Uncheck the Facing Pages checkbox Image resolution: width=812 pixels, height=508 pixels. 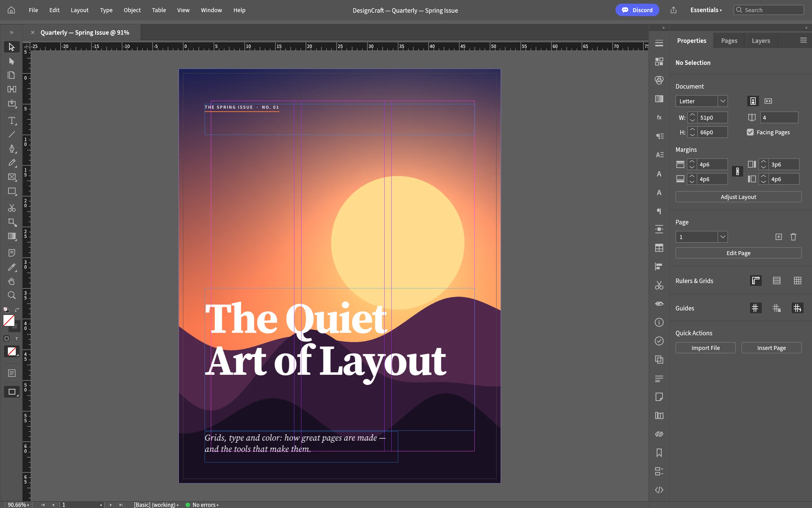pos(750,132)
